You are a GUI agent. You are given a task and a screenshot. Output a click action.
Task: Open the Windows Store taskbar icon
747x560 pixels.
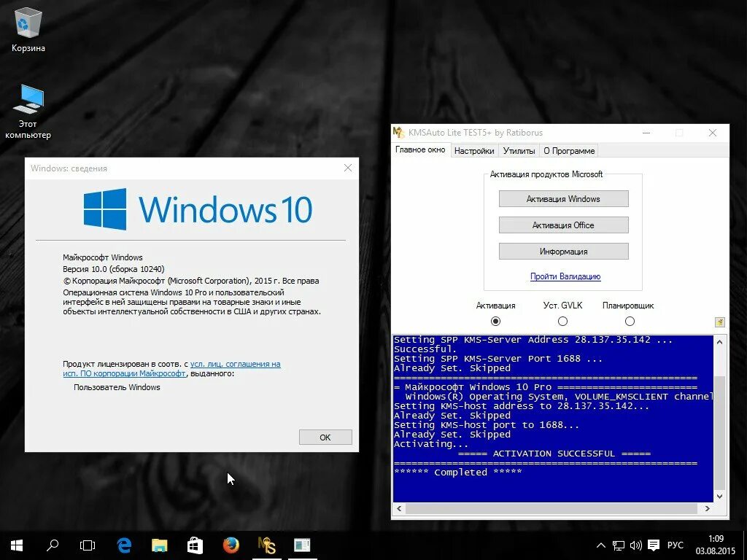[x=195, y=545]
